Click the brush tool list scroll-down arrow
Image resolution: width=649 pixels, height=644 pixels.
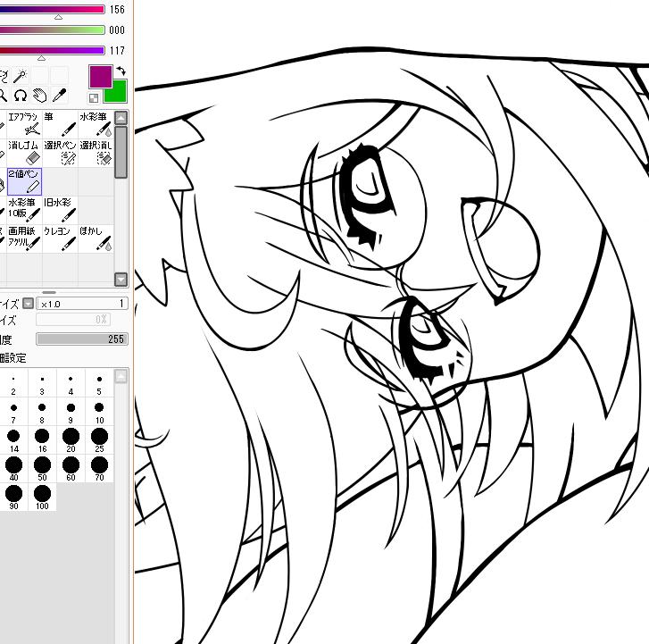point(121,280)
